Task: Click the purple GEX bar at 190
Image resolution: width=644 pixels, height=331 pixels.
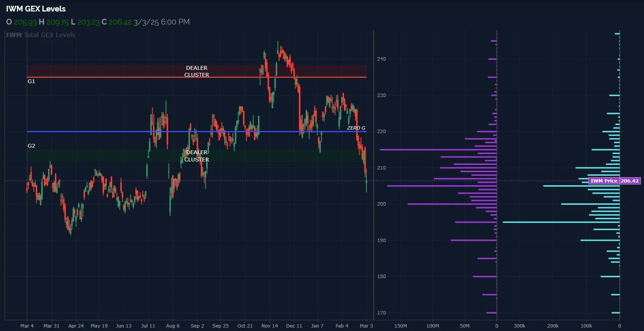Action: point(473,240)
